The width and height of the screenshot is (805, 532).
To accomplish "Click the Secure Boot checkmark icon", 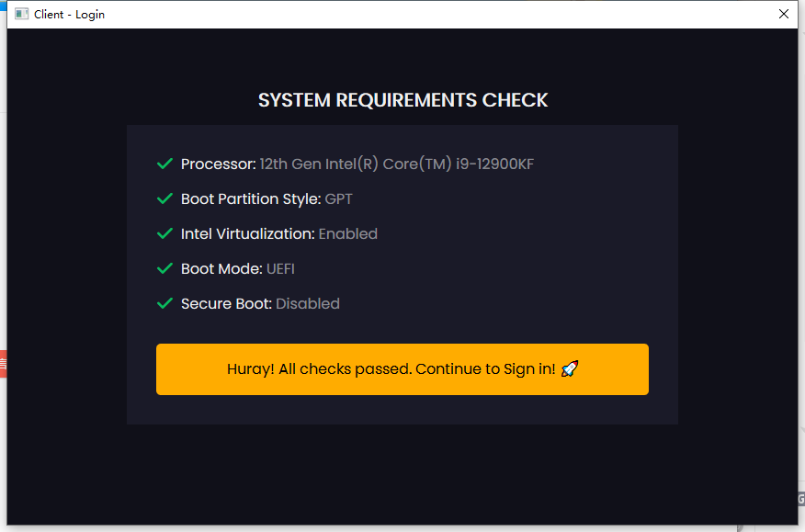I will tap(165, 303).
